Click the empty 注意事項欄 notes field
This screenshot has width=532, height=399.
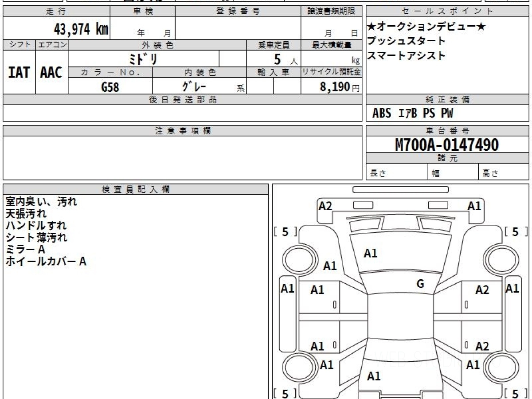(x=183, y=158)
